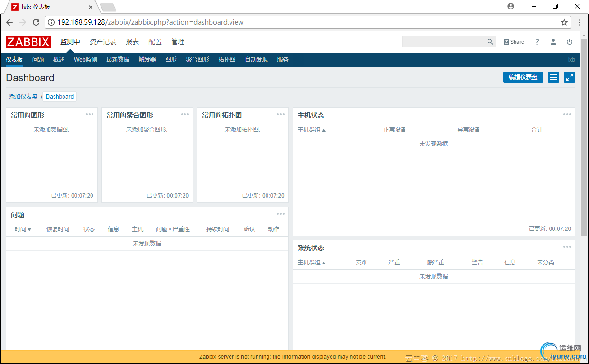
Task: Click the 正常设备 column header
Action: click(x=395, y=130)
